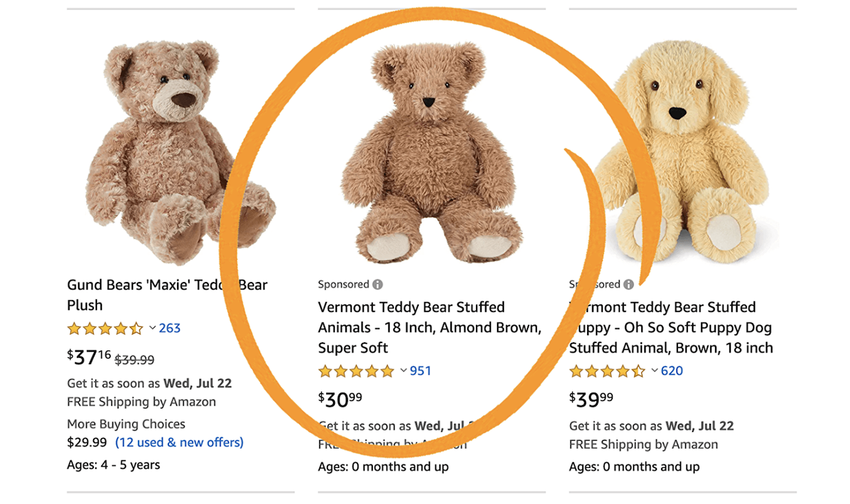
Task: Click the $30.99 price of Vermont Teddy Bear
Action: click(x=340, y=399)
